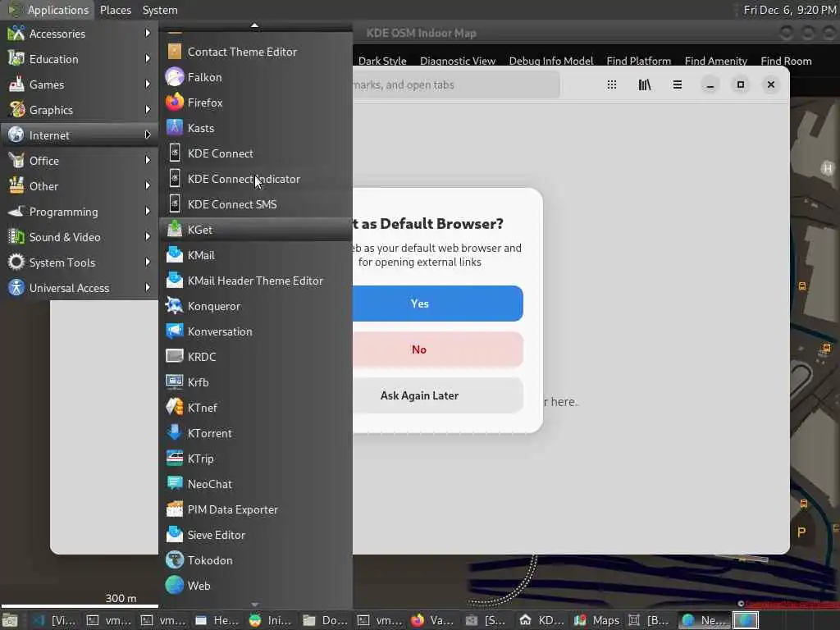Screen dimensions: 840x630
Task: Click the tab overview grid icon in Web
Action: 612,84
